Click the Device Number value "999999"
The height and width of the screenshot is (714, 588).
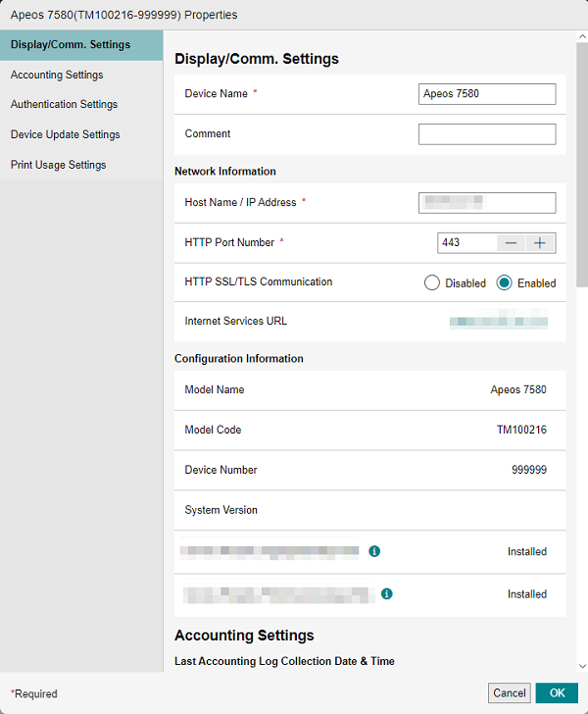tap(529, 470)
